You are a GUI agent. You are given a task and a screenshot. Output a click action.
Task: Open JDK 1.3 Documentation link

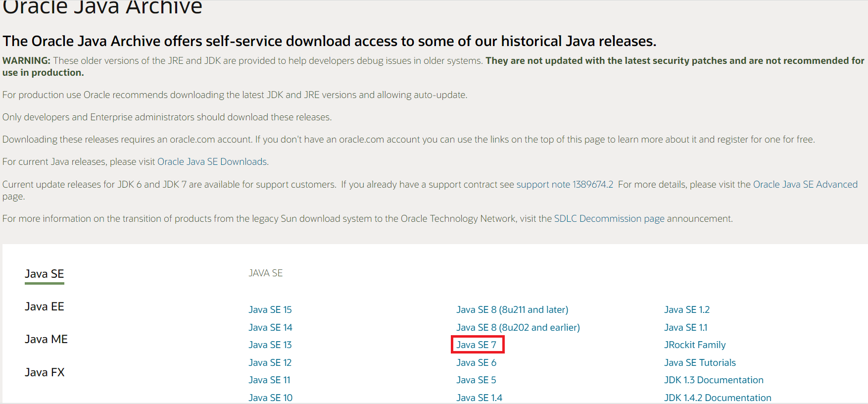click(x=714, y=380)
